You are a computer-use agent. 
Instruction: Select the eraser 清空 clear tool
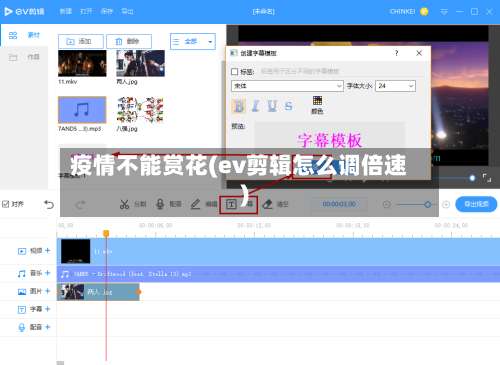(x=275, y=204)
